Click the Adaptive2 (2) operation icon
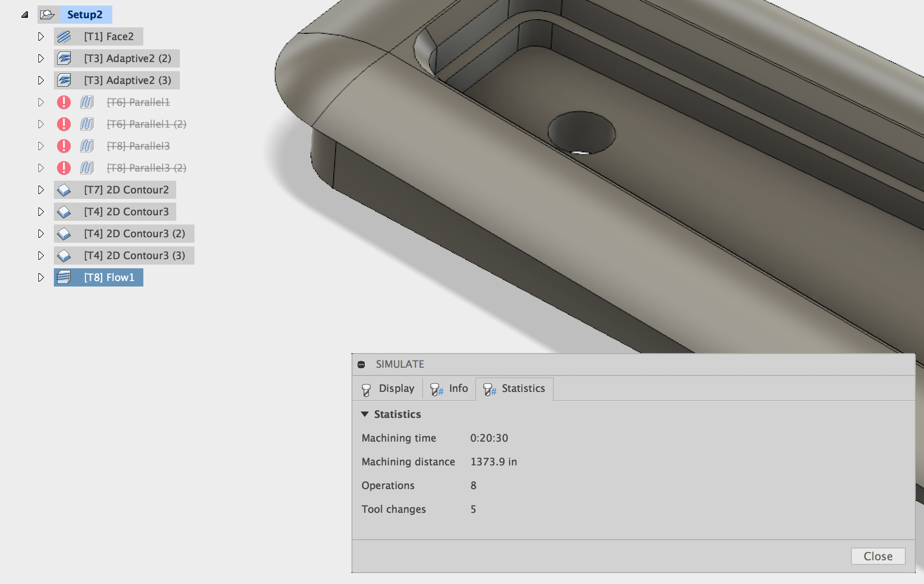Viewport: 924px width, 584px height. point(64,58)
